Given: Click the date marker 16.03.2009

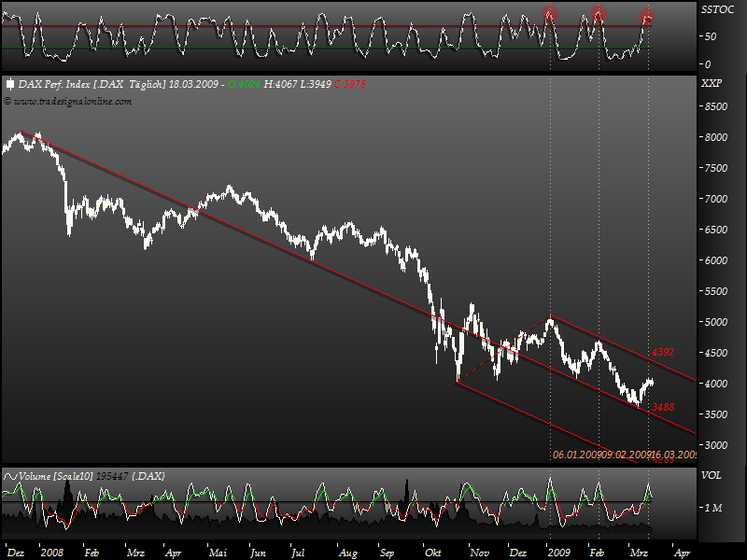Looking at the screenshot, I should 673,454.
